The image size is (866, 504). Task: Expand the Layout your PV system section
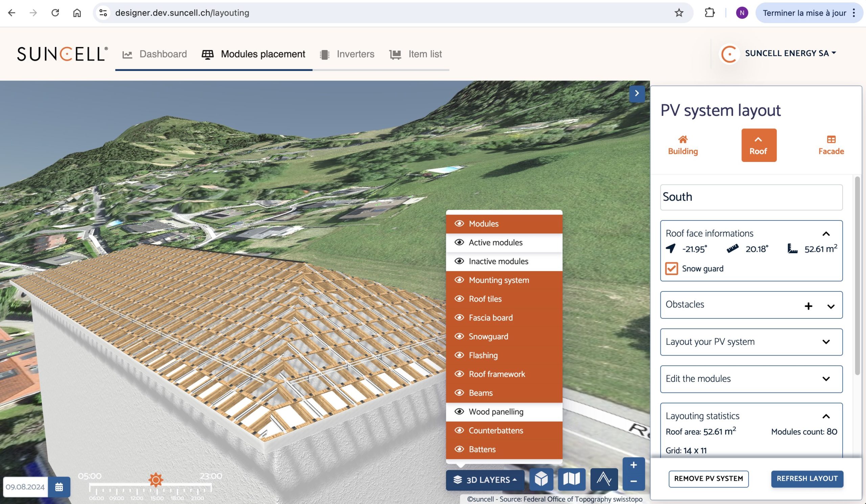coord(826,342)
